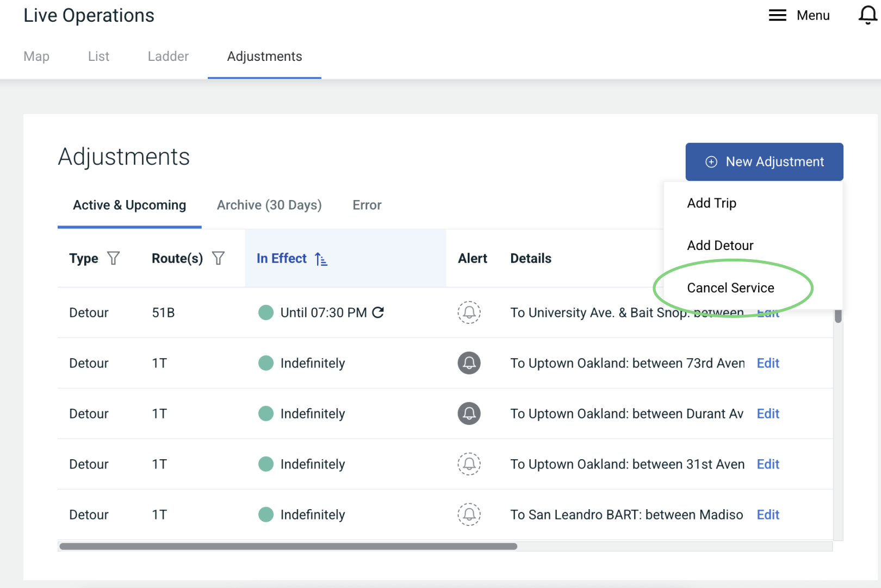This screenshot has height=588, width=881.
Task: Switch to the List tab
Action: (x=98, y=57)
